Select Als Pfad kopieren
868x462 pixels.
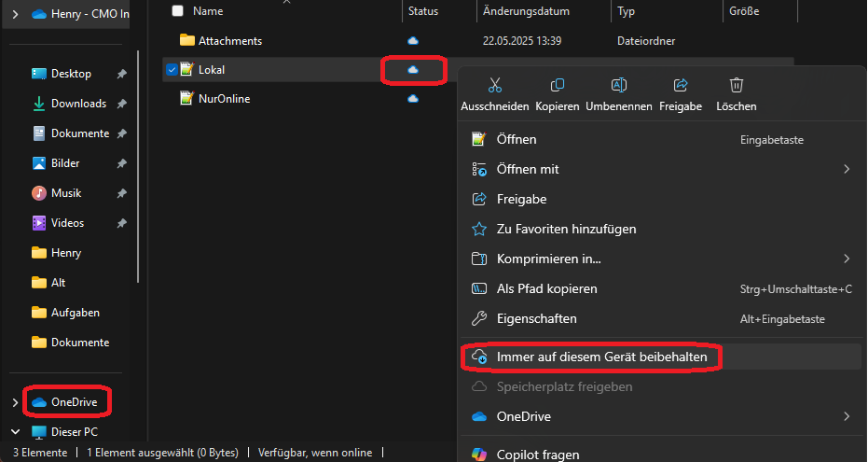[x=661, y=288]
